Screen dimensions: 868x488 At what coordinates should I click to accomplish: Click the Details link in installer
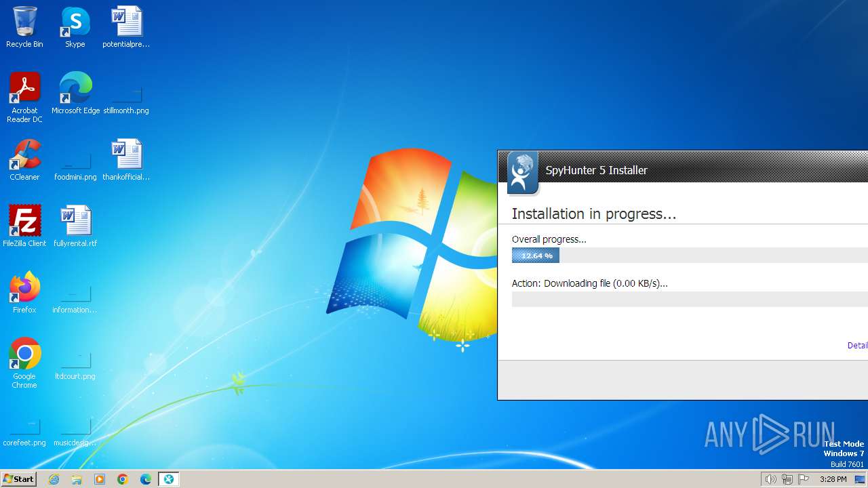click(x=857, y=346)
